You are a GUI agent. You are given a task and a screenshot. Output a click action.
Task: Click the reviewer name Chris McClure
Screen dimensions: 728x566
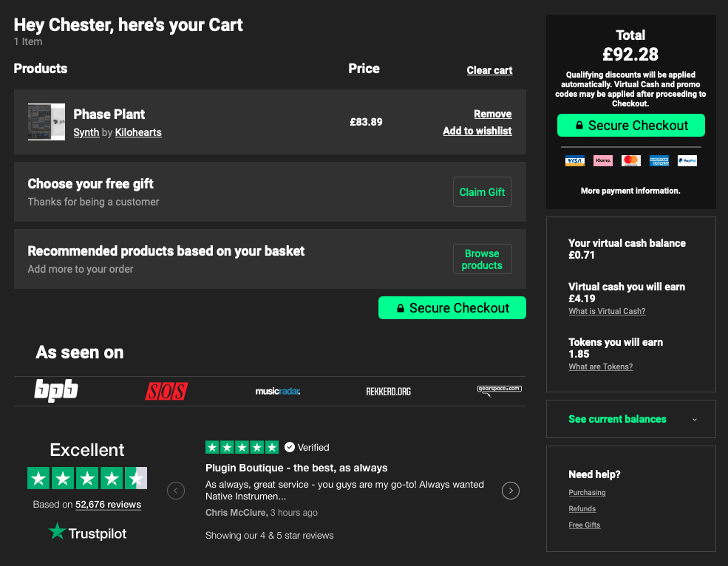tap(237, 513)
